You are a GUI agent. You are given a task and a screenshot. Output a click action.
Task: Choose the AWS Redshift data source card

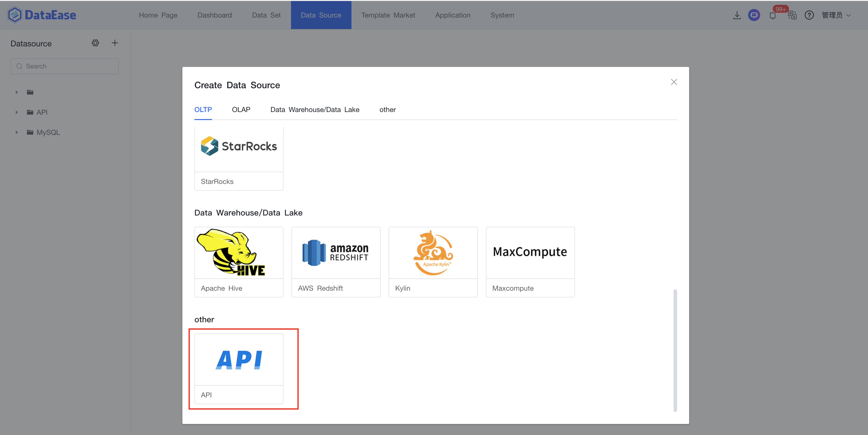pyautogui.click(x=336, y=262)
